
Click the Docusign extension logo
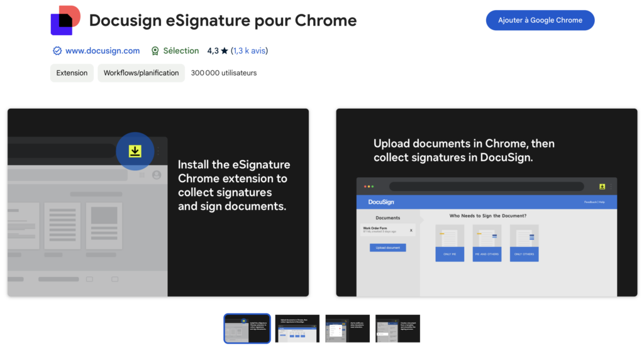pos(65,20)
